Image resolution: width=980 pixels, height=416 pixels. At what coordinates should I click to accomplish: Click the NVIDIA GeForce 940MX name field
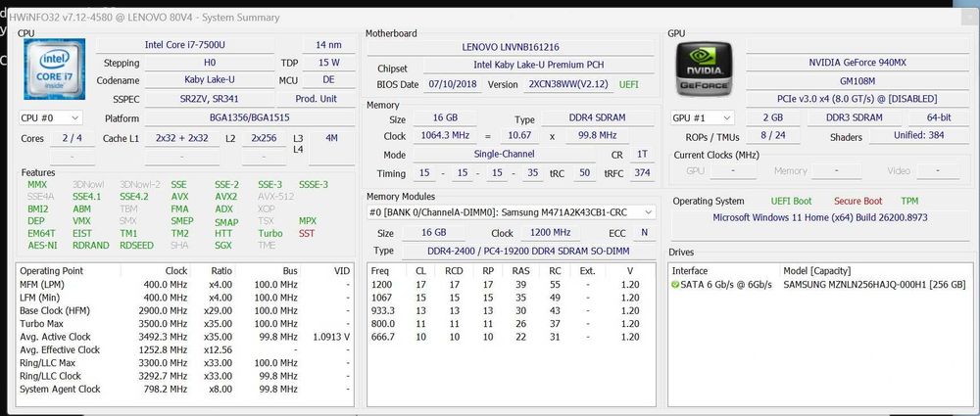point(857,63)
